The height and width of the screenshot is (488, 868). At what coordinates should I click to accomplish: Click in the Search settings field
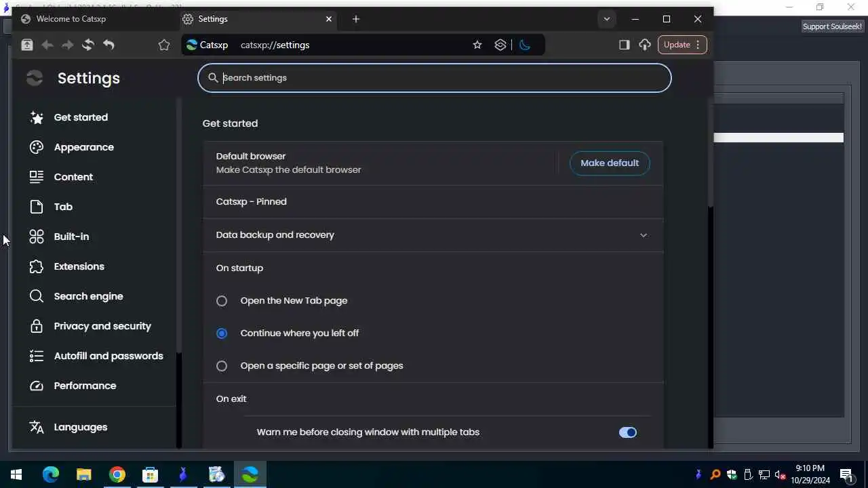click(x=435, y=78)
